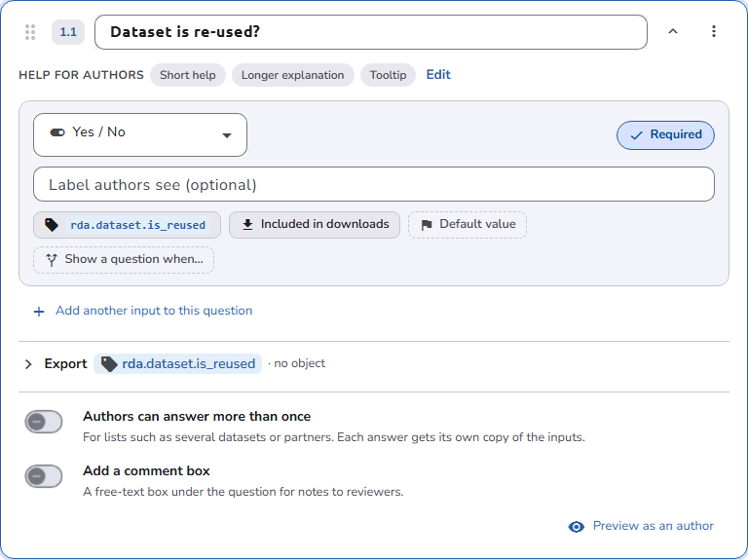Click the 'Label authors see (optional)' field
Viewport: 748px width, 560px height.
tap(374, 184)
